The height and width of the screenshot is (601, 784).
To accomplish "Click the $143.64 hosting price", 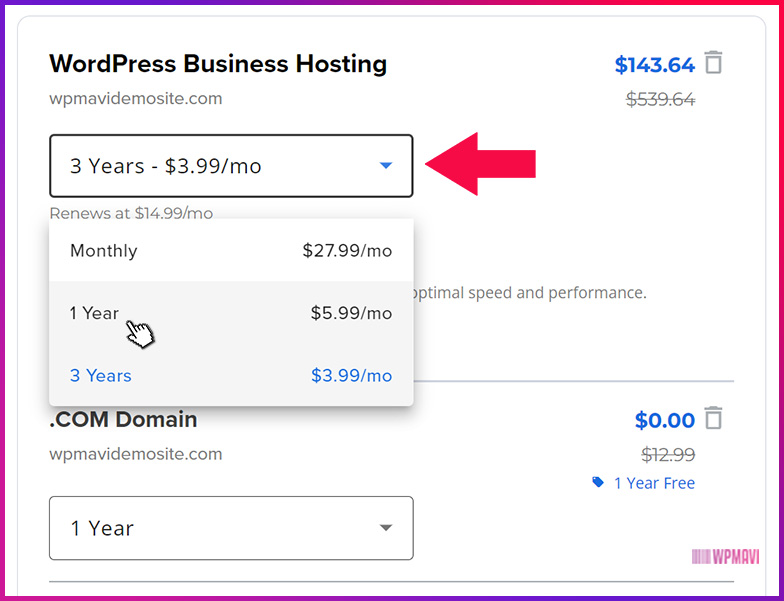I will pos(654,65).
